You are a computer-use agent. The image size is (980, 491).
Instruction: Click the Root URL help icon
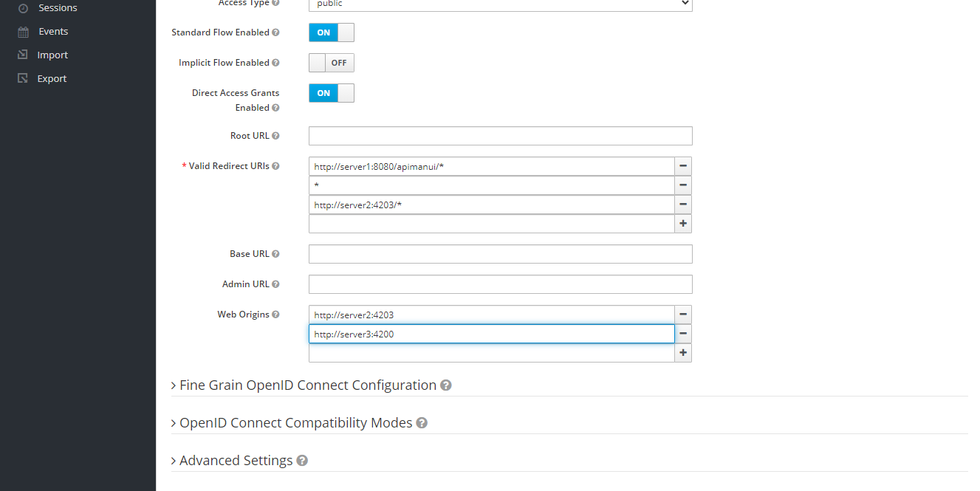276,135
